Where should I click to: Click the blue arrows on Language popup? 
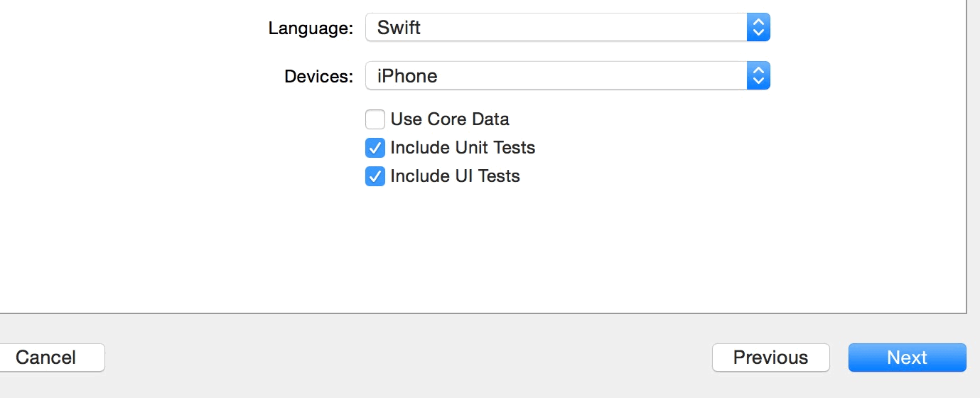click(758, 28)
